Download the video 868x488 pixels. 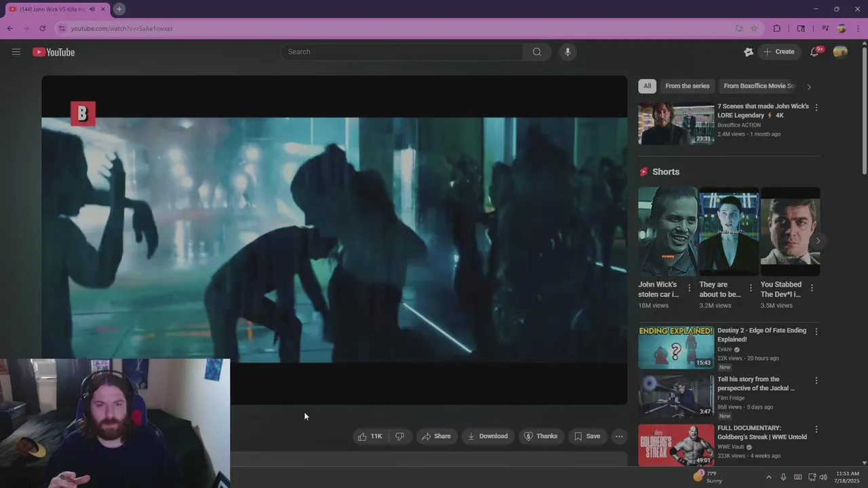click(x=488, y=436)
